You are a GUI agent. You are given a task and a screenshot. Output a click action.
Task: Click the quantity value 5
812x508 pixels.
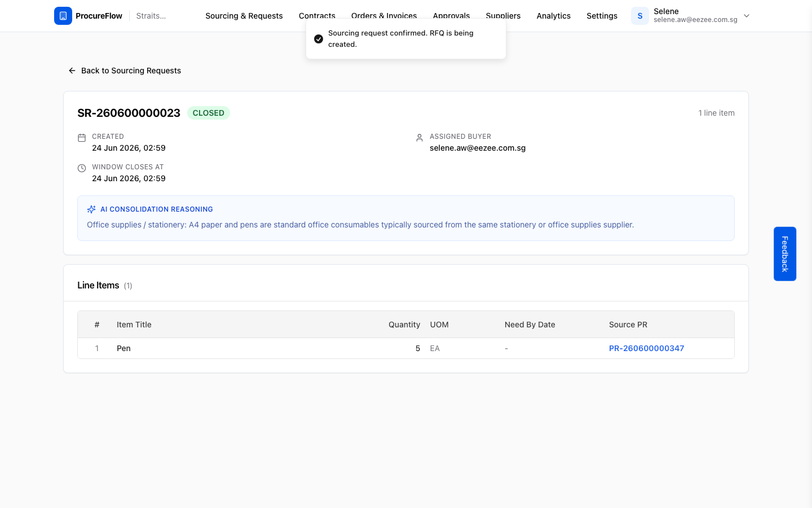pos(418,348)
